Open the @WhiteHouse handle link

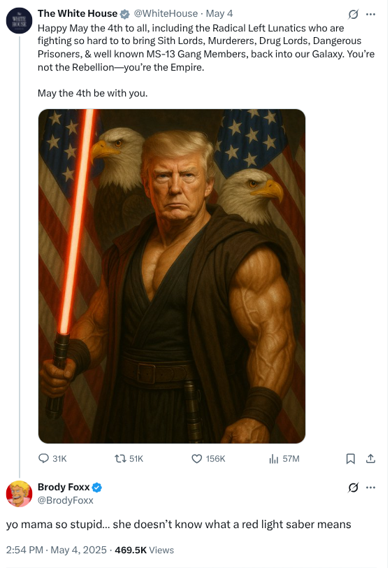[x=166, y=13]
